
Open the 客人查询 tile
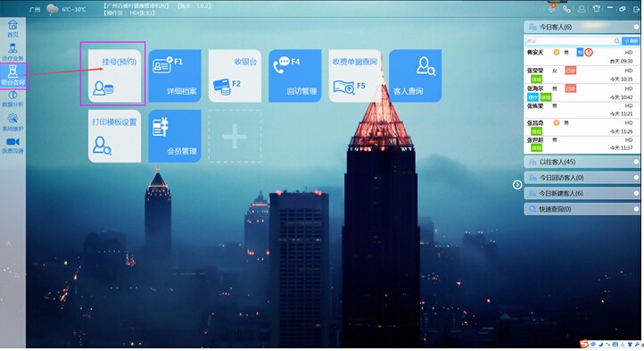coord(416,76)
